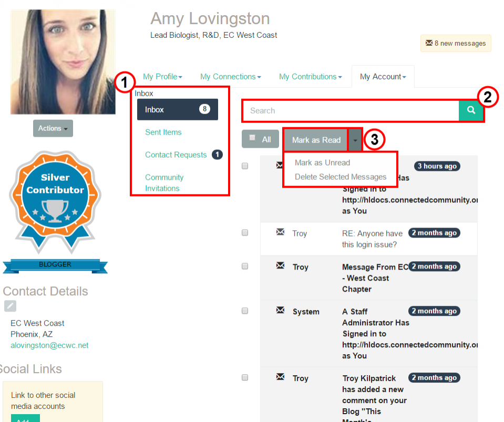This screenshot has width=504, height=422.
Task: Check the All select checkbox
Action: (252, 138)
